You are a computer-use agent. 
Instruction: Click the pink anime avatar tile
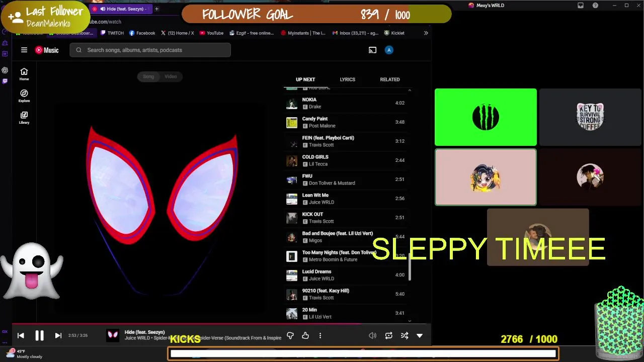(486, 177)
